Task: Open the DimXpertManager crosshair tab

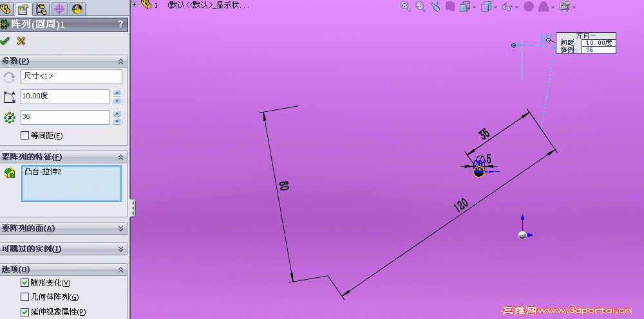Action: (x=59, y=8)
